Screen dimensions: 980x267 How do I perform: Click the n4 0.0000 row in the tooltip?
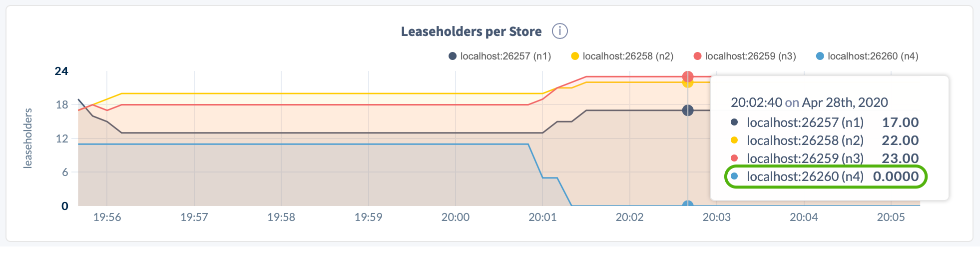pos(825,176)
